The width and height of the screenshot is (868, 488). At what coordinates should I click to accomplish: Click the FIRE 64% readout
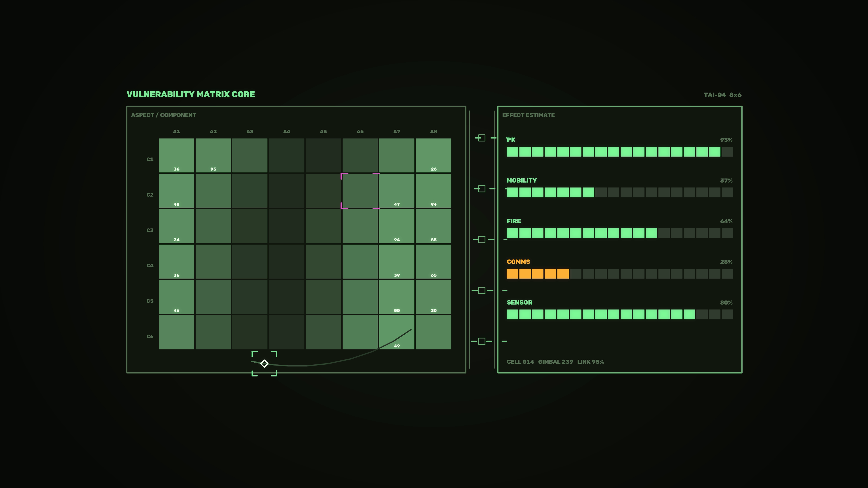(726, 222)
